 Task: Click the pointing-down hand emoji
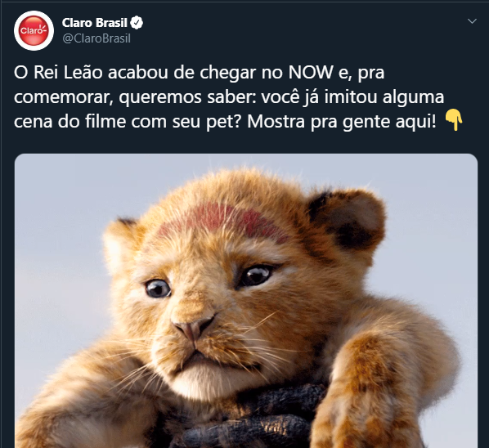pyautogui.click(x=454, y=119)
